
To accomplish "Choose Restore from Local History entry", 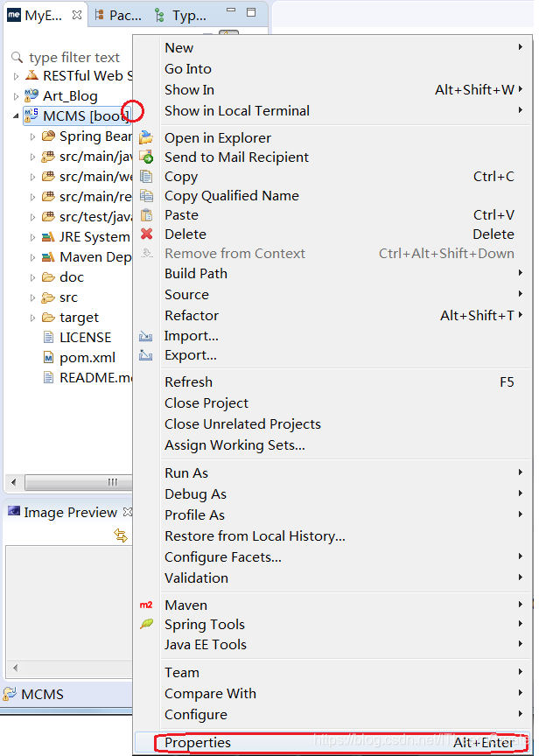I will pos(332,536).
